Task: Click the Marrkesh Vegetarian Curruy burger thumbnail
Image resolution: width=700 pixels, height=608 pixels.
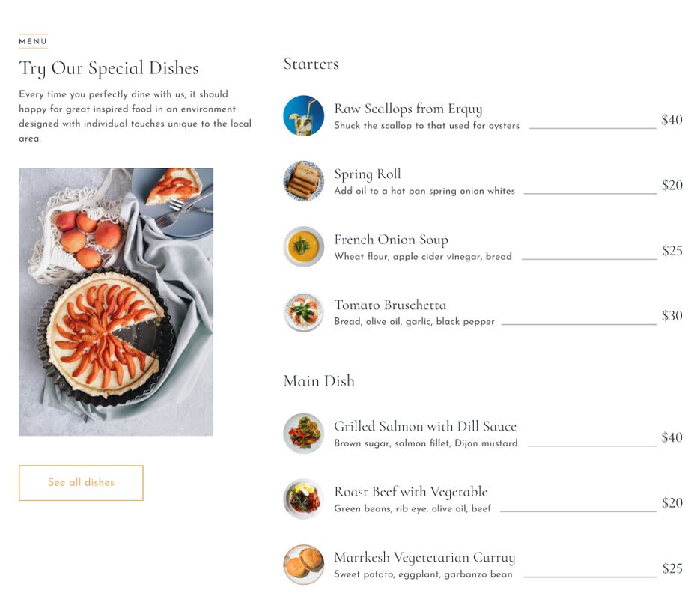Action: click(x=303, y=565)
